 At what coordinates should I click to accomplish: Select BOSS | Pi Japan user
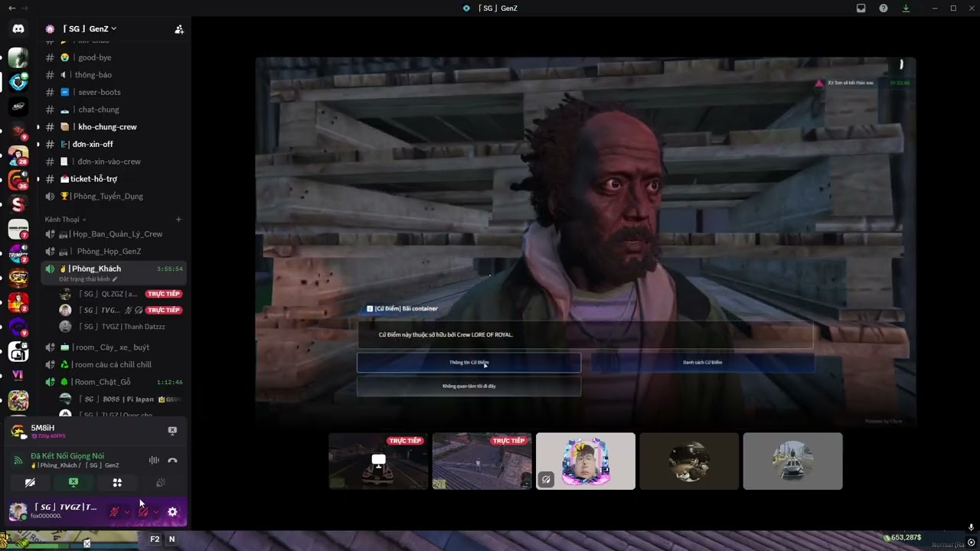[121, 399]
